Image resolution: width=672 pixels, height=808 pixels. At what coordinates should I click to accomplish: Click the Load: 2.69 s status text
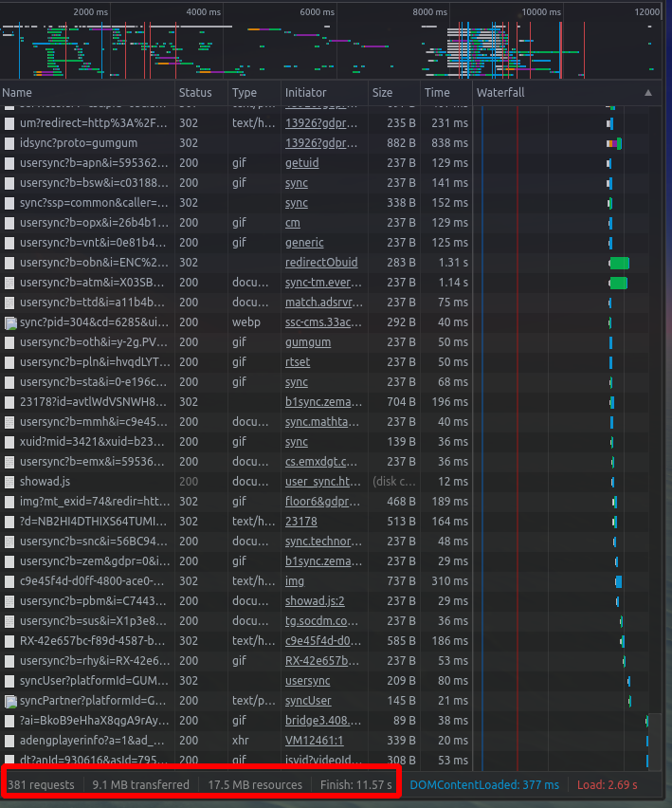[x=608, y=785]
